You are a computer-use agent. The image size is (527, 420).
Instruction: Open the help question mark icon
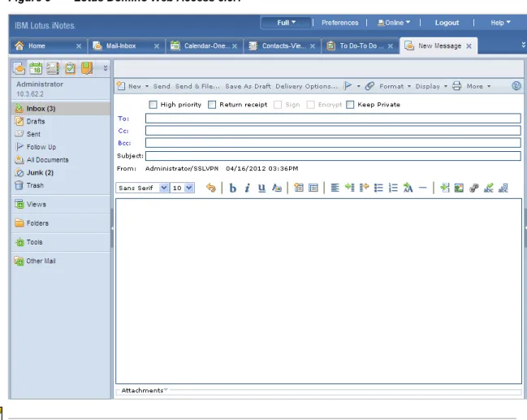coord(516,86)
